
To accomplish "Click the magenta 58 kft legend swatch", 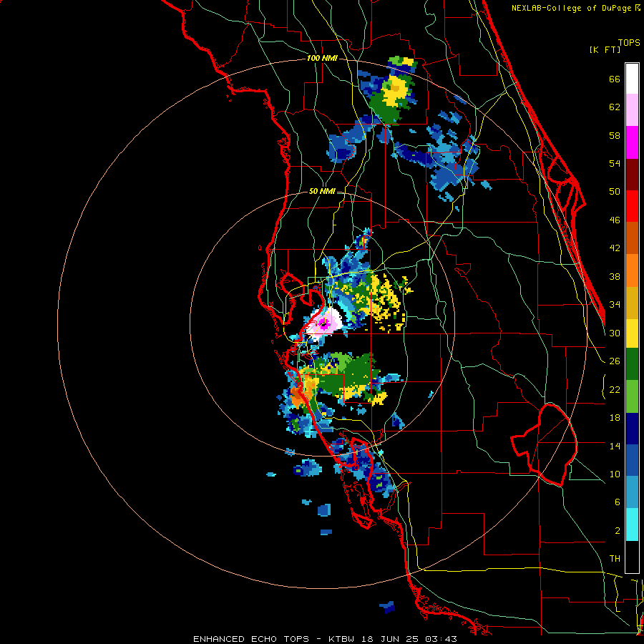I will click(632, 142).
